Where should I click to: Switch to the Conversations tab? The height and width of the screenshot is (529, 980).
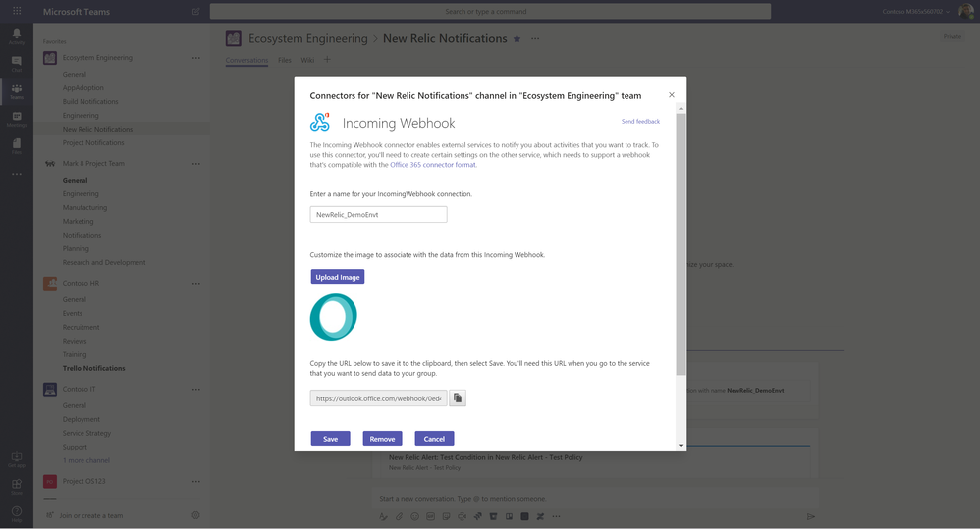pos(246,61)
